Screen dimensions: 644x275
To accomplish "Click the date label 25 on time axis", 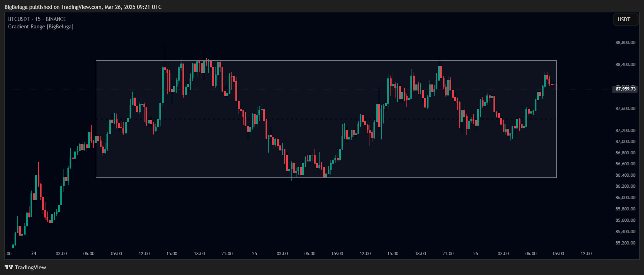I will pyautogui.click(x=255, y=254).
